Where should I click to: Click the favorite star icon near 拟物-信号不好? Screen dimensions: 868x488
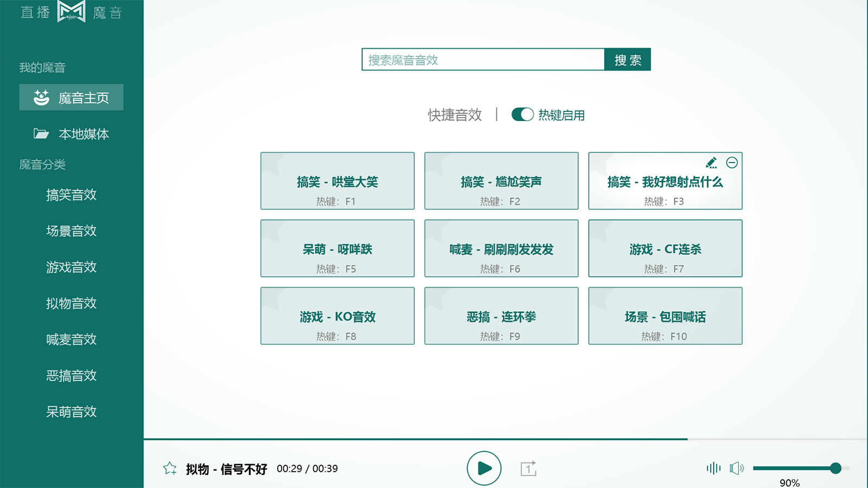pos(170,468)
